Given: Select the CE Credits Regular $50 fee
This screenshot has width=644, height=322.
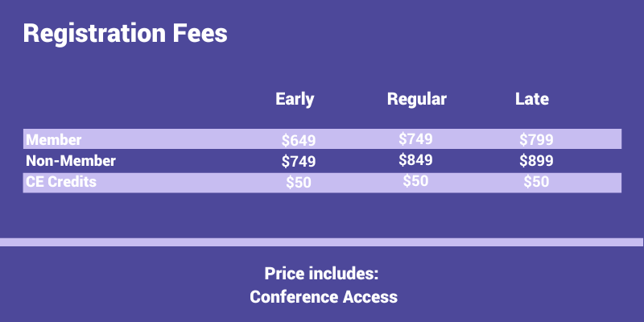Looking at the screenshot, I should (x=415, y=181).
